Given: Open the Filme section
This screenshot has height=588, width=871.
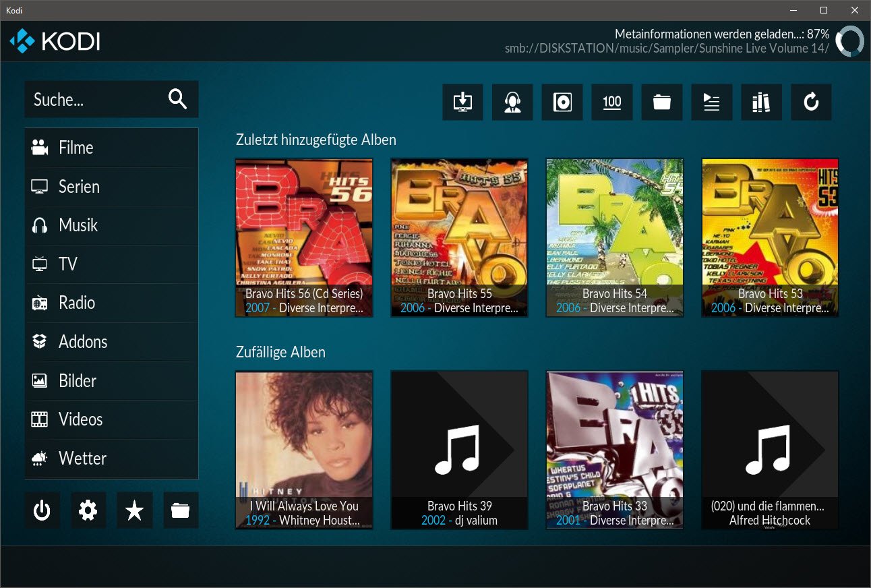Looking at the screenshot, I should click(x=112, y=148).
